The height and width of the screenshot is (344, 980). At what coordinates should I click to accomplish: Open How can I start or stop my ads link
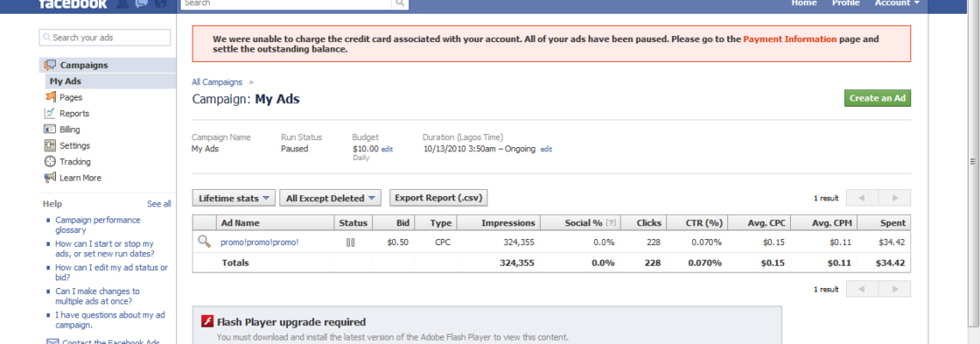click(x=104, y=249)
